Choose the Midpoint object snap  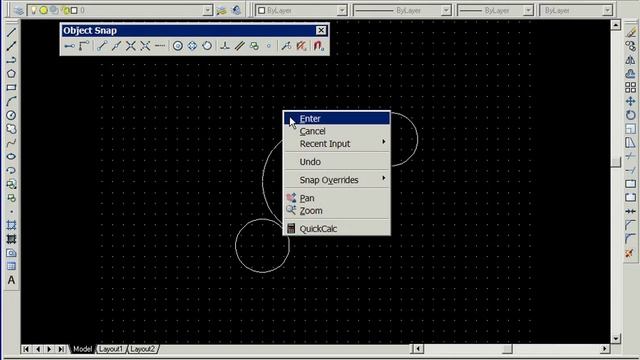point(116,46)
